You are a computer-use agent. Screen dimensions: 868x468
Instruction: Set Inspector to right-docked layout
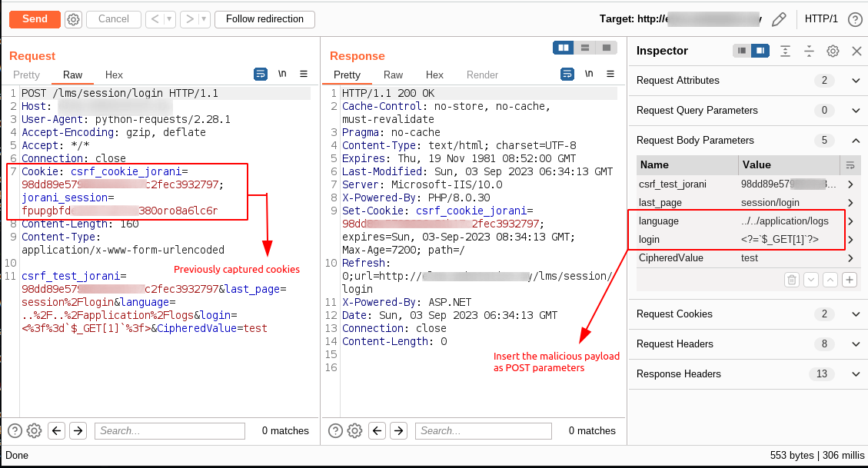click(760, 51)
